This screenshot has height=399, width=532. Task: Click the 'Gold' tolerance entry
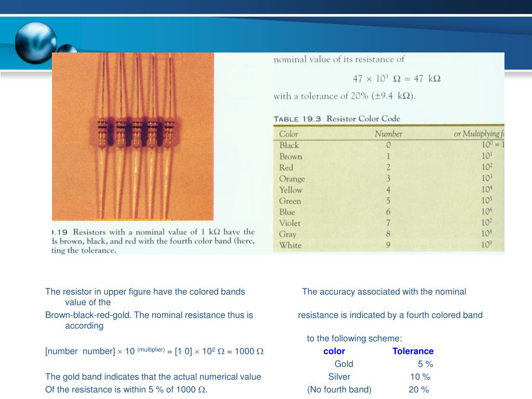point(344,364)
